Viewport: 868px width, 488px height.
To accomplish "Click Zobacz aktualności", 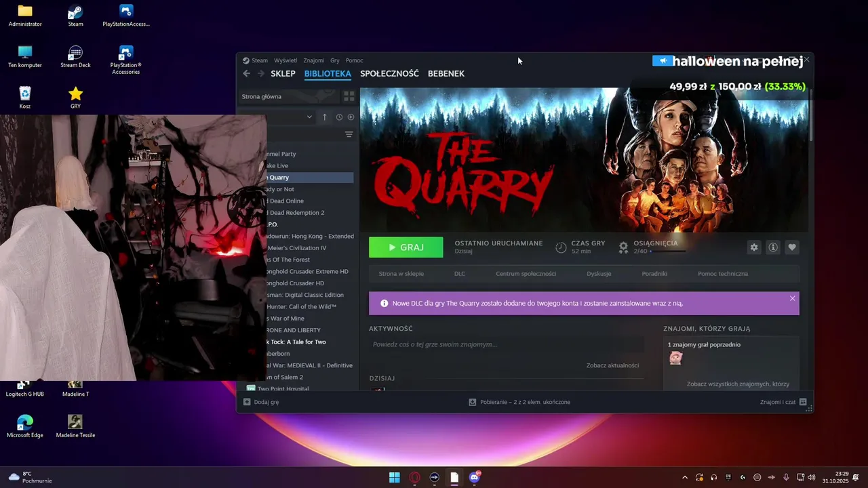I will coord(612,365).
